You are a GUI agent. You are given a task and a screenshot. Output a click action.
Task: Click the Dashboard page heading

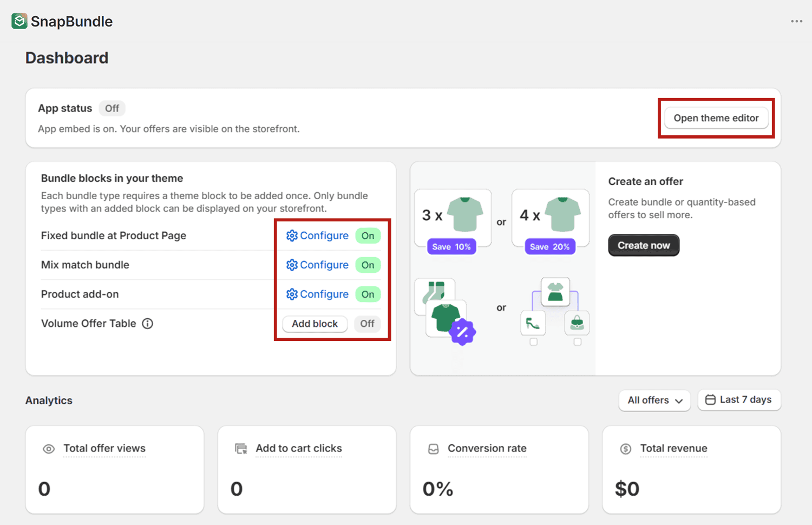67,58
